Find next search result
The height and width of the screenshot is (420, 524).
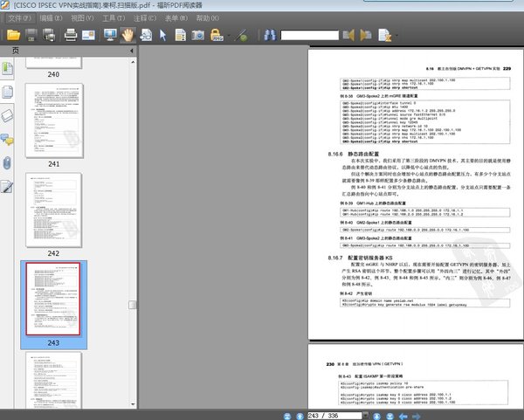click(x=366, y=35)
